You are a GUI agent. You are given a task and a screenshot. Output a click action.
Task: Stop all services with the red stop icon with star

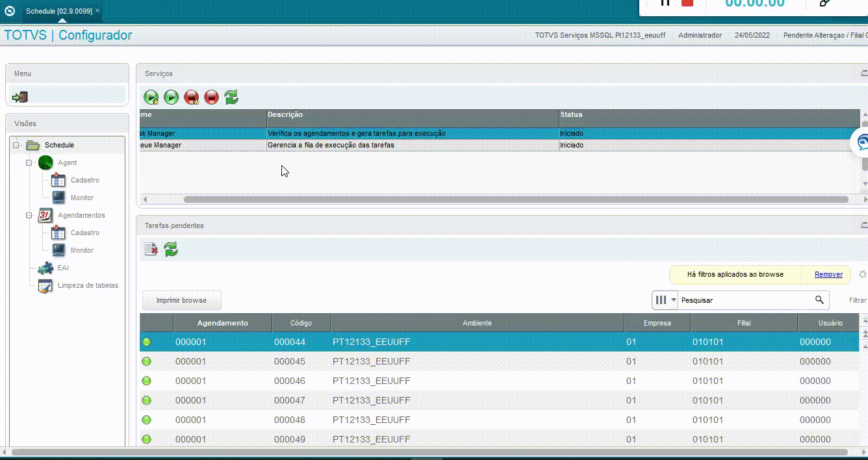click(x=192, y=97)
